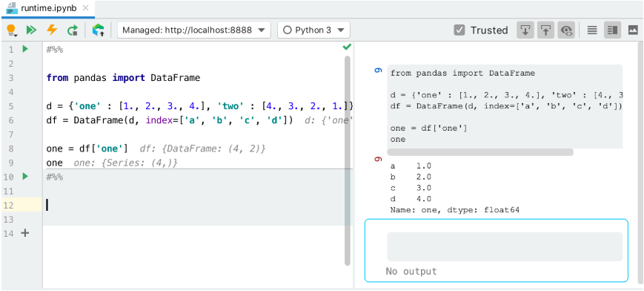Click the upload arrow toolbar icon
644x291 pixels.
point(545,30)
